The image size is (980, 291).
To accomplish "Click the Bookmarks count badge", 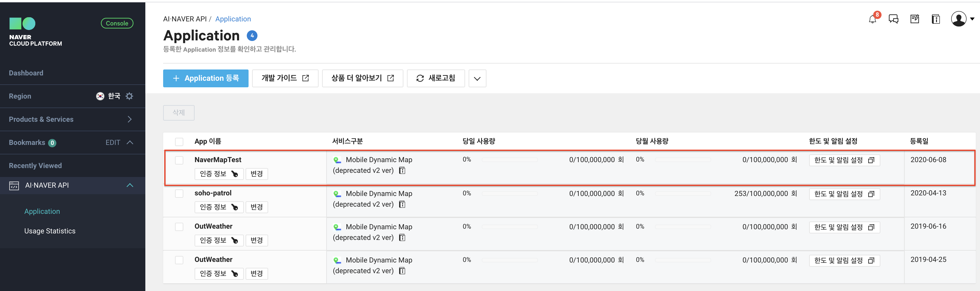I will (52, 143).
